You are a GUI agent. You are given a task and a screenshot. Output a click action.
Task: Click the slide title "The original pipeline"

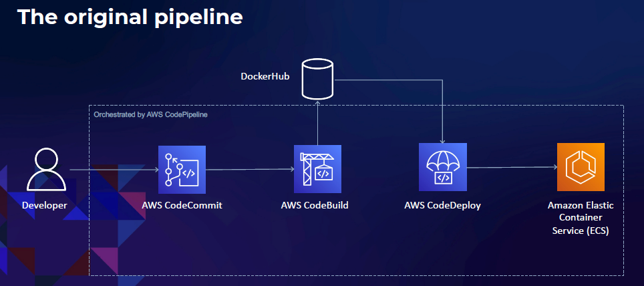click(x=130, y=17)
